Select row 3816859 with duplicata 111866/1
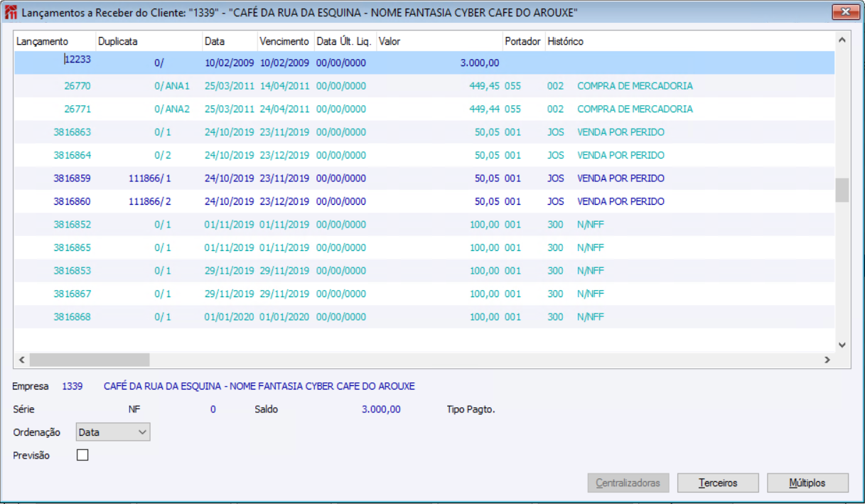 (424, 178)
